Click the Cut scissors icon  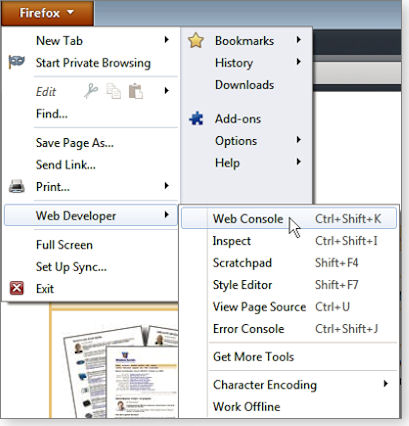point(91,91)
